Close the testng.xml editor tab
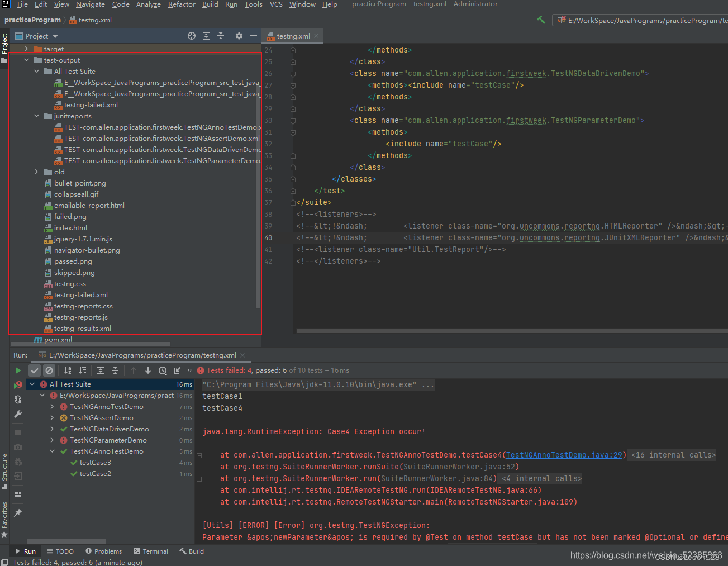 click(x=316, y=36)
